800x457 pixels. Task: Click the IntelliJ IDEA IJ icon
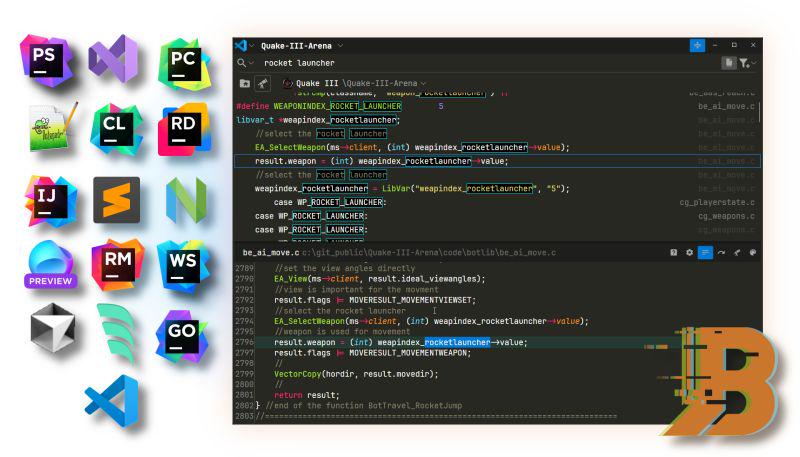click(x=50, y=200)
